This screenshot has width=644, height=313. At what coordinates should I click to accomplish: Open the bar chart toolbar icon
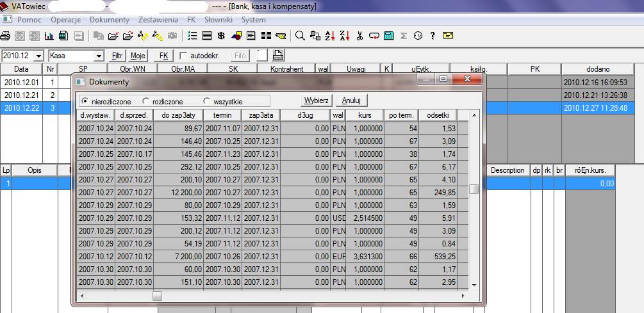49,35
